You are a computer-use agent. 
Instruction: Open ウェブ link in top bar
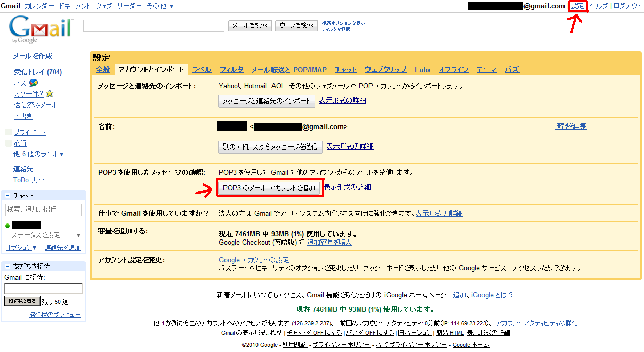(104, 6)
